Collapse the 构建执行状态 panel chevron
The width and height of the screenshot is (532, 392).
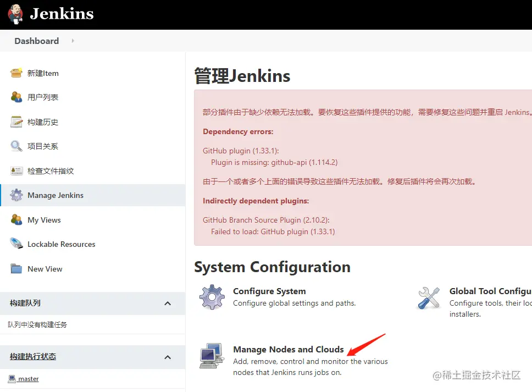pyautogui.click(x=168, y=357)
